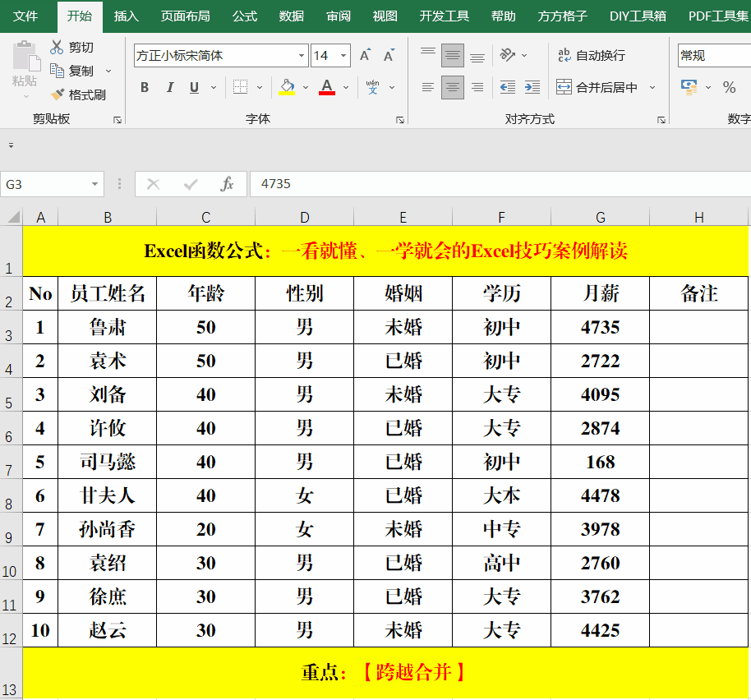Click the percent style icon

click(x=729, y=87)
